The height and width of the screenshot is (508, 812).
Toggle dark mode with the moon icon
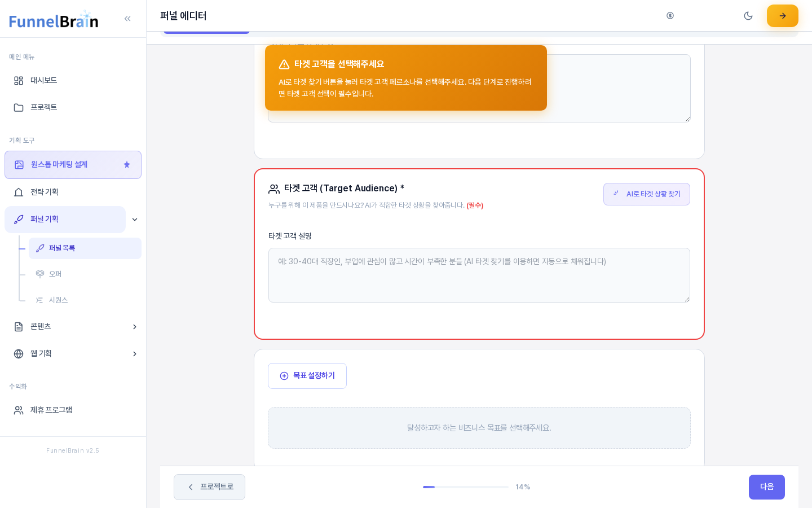[x=748, y=16]
